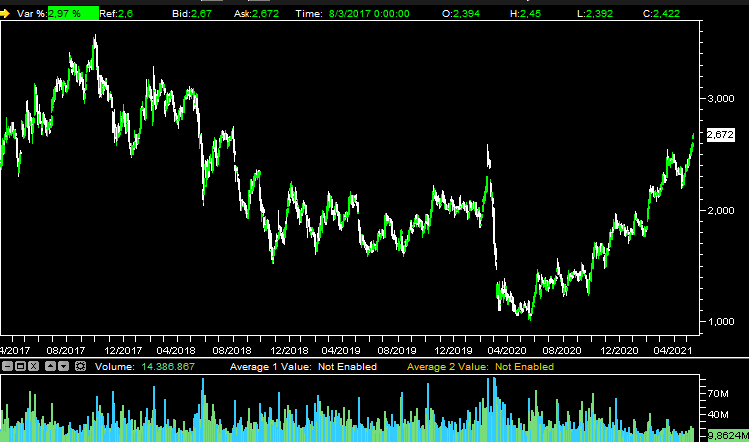
Task: Close the Volume indicator panel
Action: (x=33, y=367)
